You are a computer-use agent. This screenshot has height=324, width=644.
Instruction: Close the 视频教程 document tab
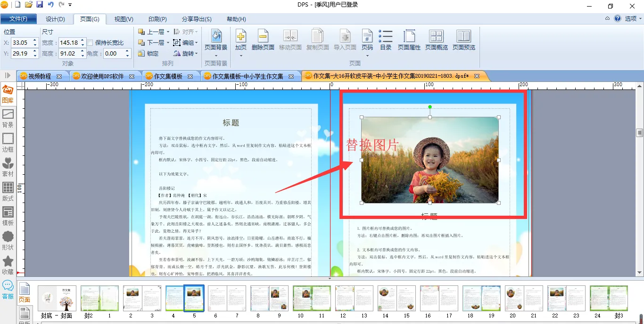pyautogui.click(x=59, y=76)
